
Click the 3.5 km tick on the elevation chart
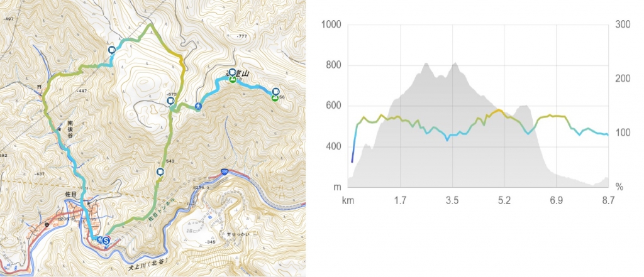tap(452, 200)
